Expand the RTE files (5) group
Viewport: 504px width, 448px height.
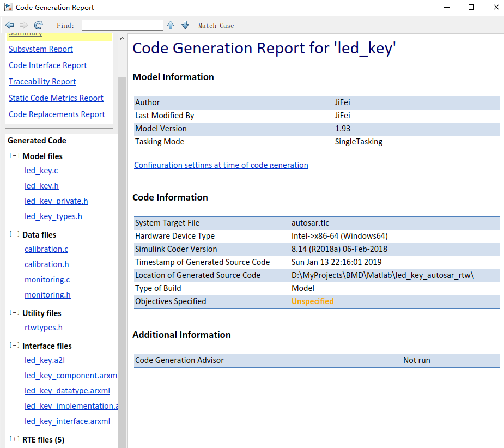coord(14,439)
